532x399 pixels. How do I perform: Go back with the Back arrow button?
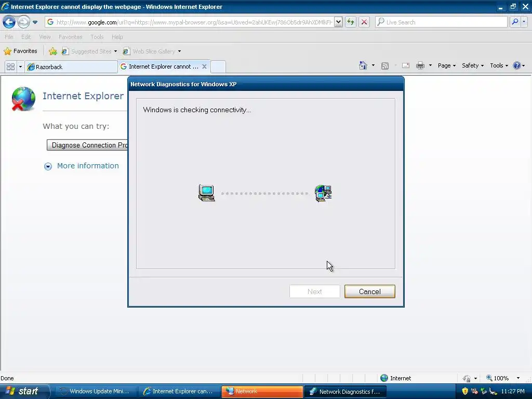coord(9,22)
